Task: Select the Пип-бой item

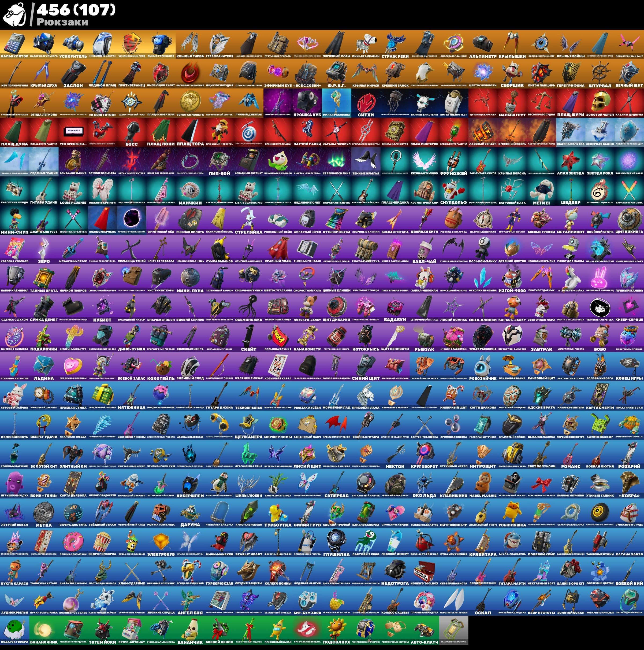Action: tap(219, 161)
